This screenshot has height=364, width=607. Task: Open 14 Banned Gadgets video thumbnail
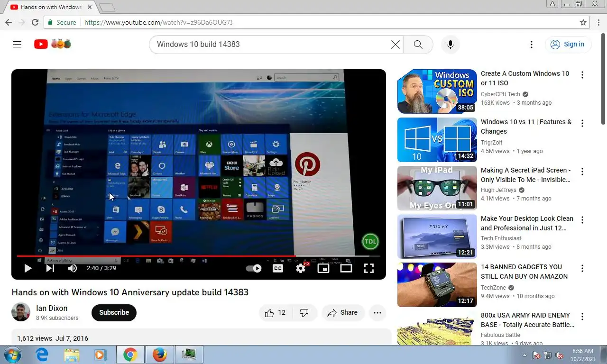437,285
